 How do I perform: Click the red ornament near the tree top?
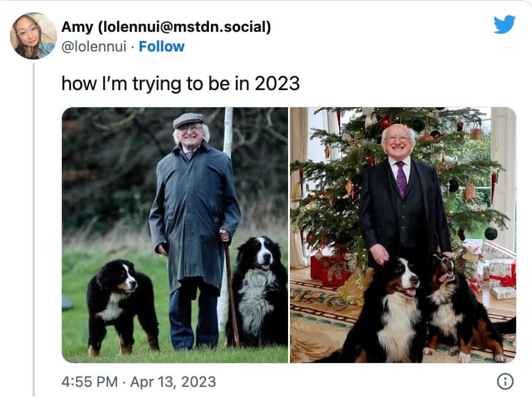[386, 122]
